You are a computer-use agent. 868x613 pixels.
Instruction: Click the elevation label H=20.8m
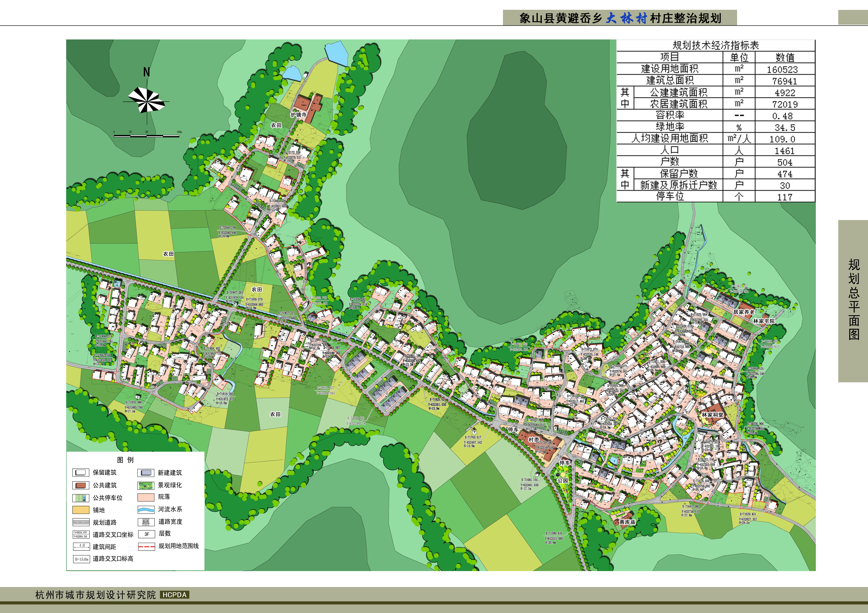click(x=550, y=543)
